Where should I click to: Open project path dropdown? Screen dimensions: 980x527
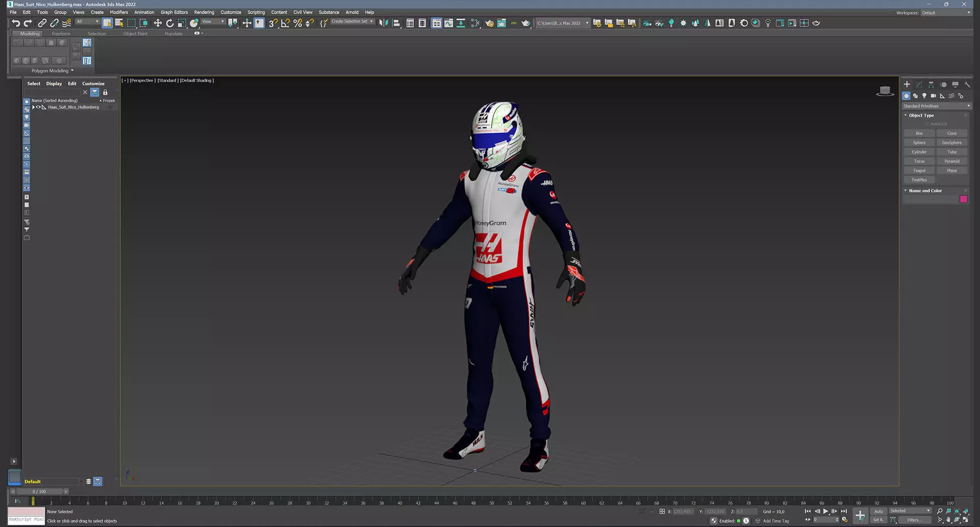[562, 23]
